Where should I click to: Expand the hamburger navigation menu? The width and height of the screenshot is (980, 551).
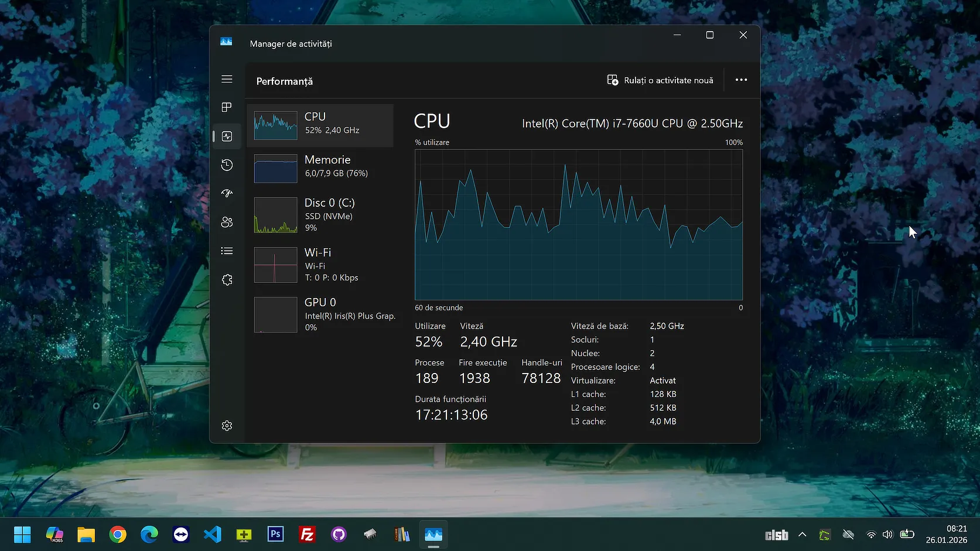[x=227, y=79]
